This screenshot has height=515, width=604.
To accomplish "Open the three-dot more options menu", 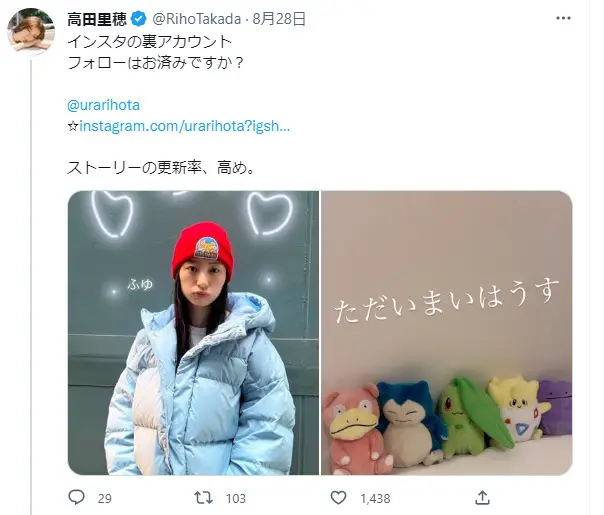I will click(x=563, y=18).
